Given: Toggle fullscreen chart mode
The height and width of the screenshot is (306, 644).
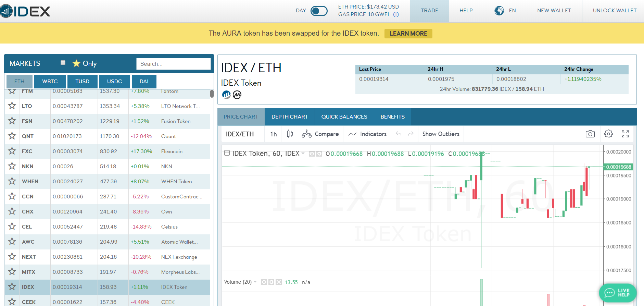Looking at the screenshot, I should tap(625, 134).
